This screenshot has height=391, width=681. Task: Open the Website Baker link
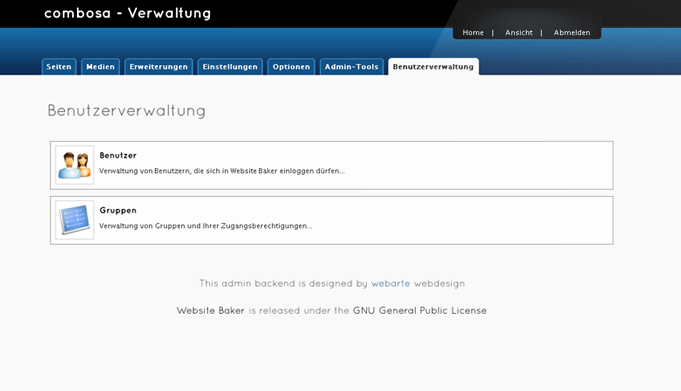pyautogui.click(x=211, y=311)
